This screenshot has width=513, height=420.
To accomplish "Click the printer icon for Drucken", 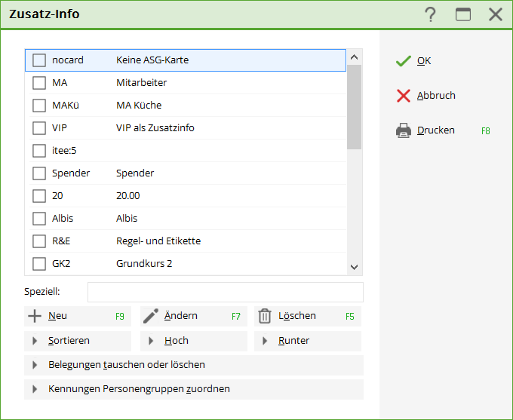I will click(404, 130).
